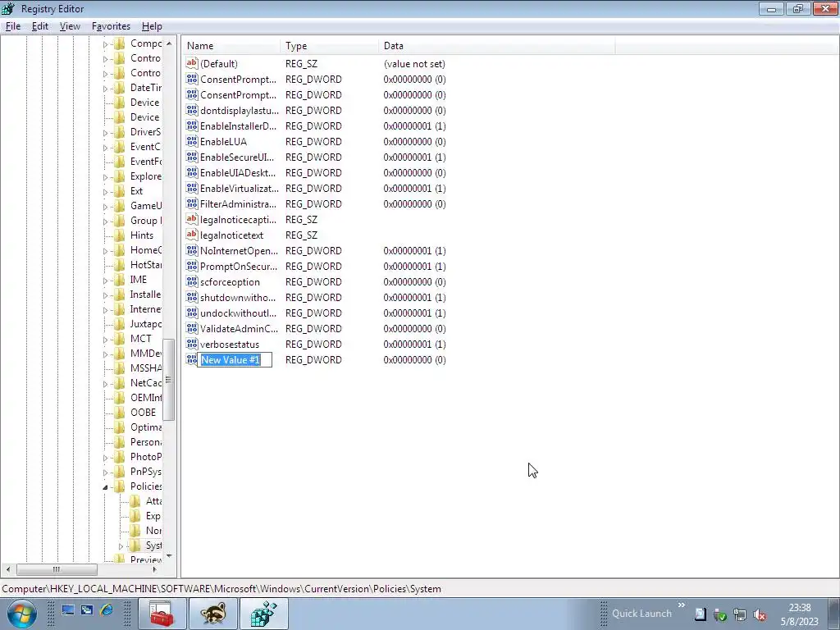
Task: Click the scforceoption DWORD icon
Action: pyautogui.click(x=192, y=281)
